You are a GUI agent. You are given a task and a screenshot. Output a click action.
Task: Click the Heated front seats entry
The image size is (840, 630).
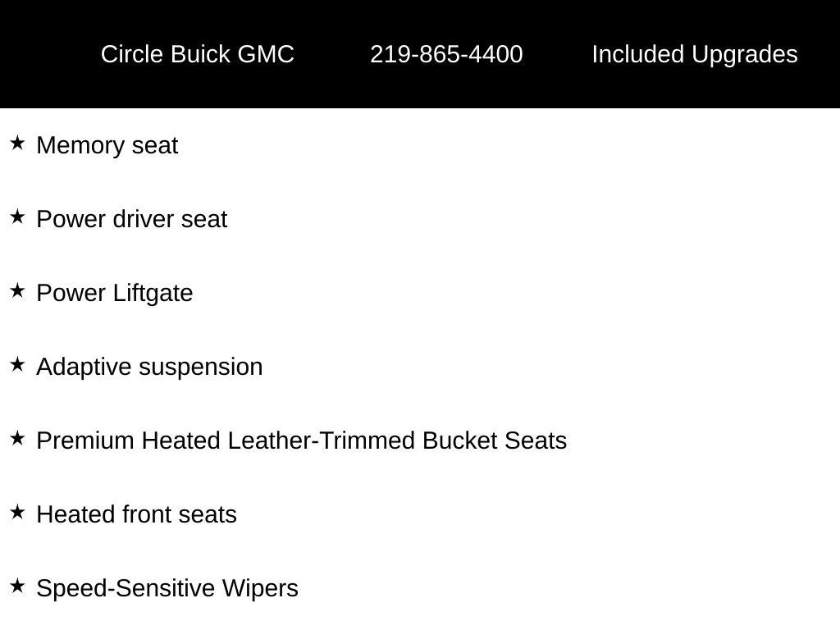pos(137,514)
